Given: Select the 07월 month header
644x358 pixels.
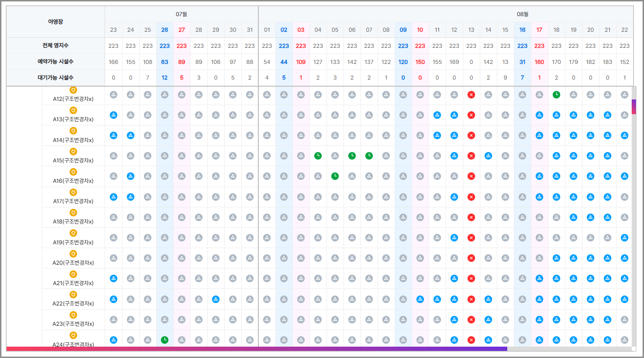Looking at the screenshot, I should pyautogui.click(x=182, y=14).
